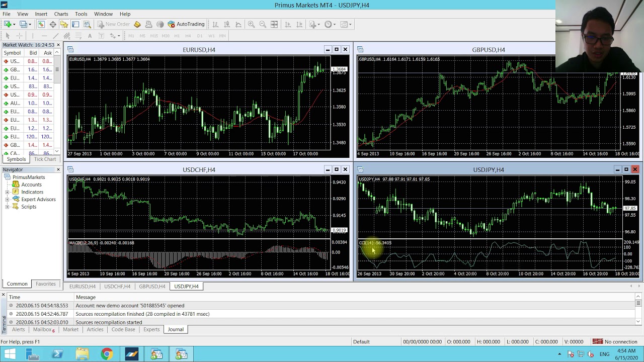Switch to the Tick Chart tab
Viewport: 644px width, 362px height.
[x=45, y=159]
